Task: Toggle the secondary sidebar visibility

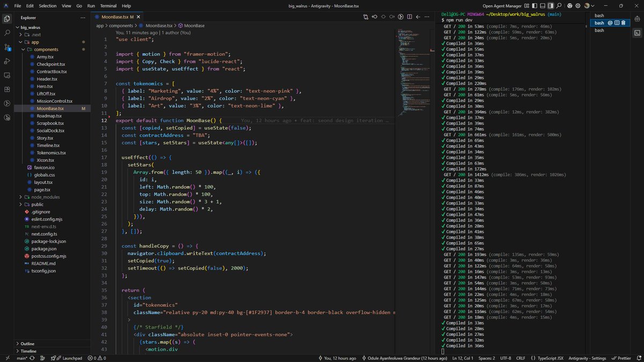Action: [551, 5]
